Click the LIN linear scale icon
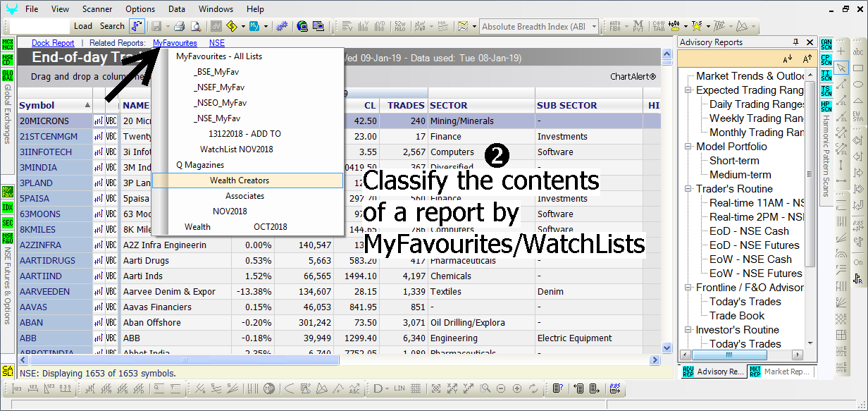Viewport: 868px width, 411px height. click(x=399, y=388)
